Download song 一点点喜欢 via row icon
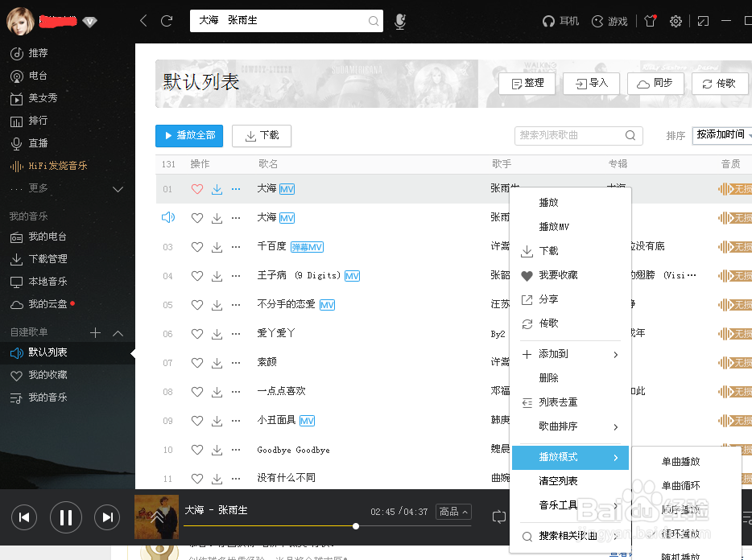752x560 pixels. [x=217, y=392]
